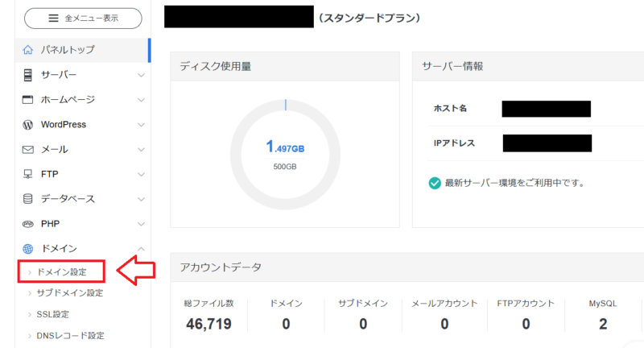Click the browser window icon beside ホームページ
The image size is (644, 348).
click(x=27, y=99)
